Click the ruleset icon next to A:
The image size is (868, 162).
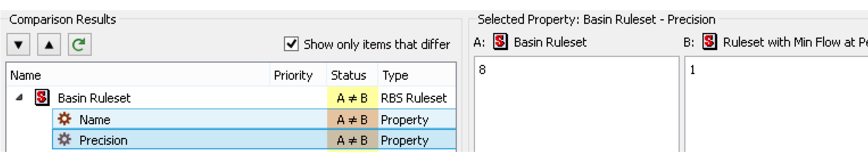[x=500, y=42]
